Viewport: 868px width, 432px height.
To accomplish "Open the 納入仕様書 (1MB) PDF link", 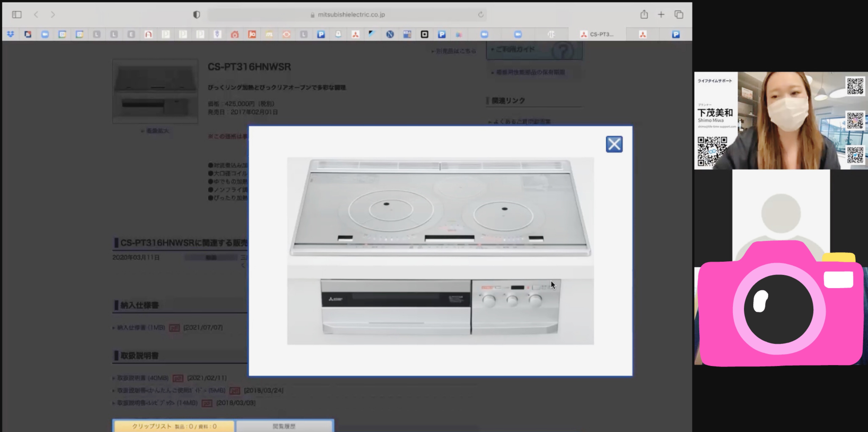I will tap(141, 328).
